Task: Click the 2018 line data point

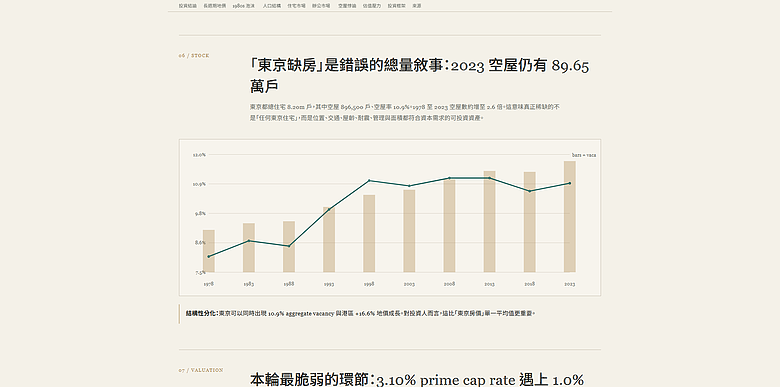Action: [x=530, y=191]
